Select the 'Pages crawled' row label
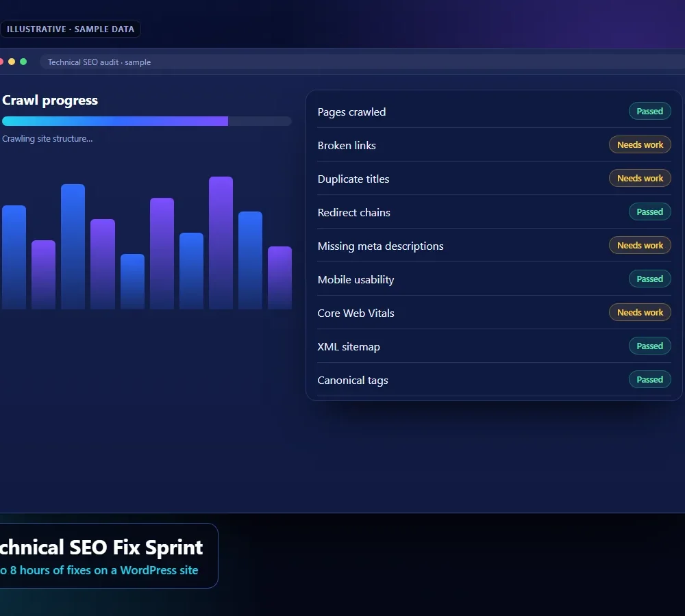The image size is (685, 616). tap(351, 112)
